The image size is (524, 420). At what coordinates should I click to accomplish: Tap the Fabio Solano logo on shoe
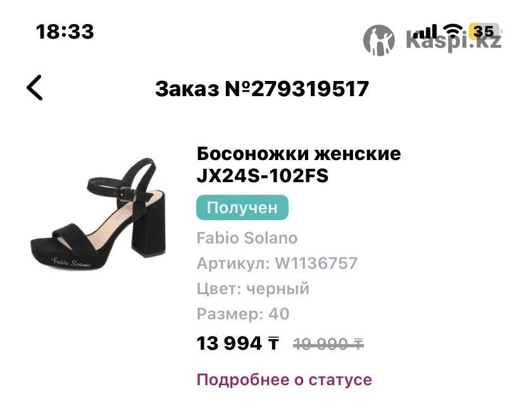point(70,262)
